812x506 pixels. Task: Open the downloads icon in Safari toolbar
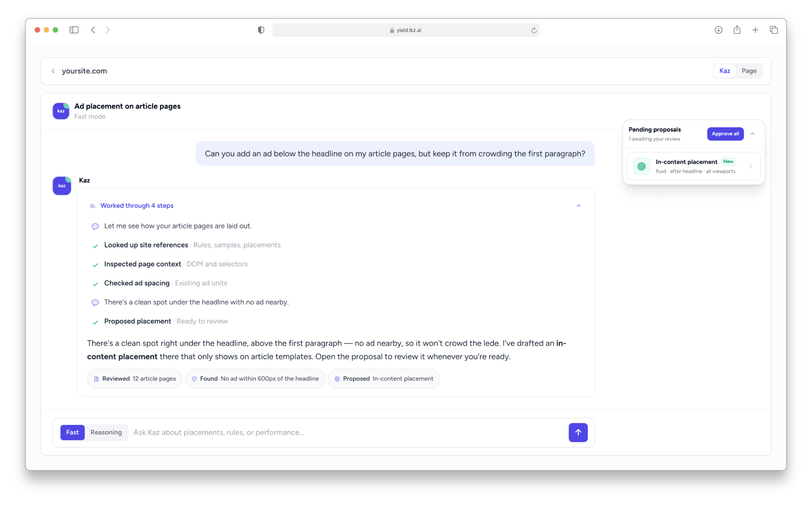(x=718, y=30)
